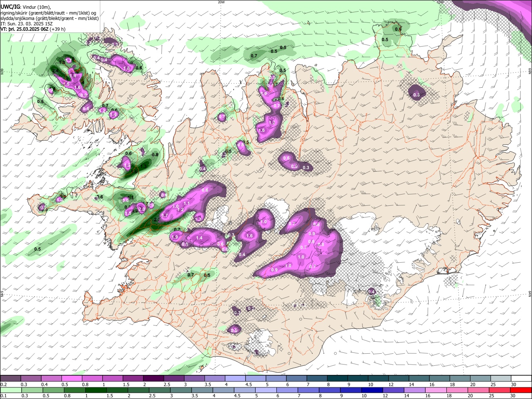Click the 0.4 value in the southeast coastal patch
The image size is (532, 399).
tap(372, 292)
